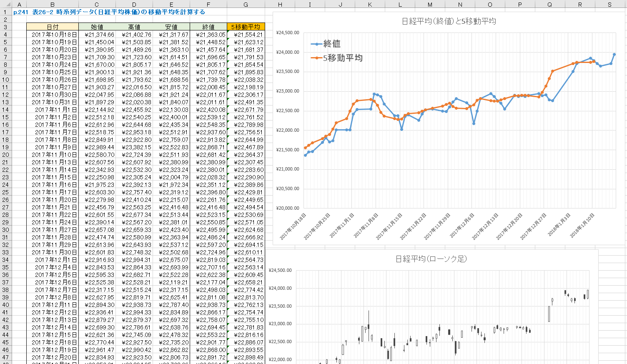The height and width of the screenshot is (364, 627).
Task: Click the cell showing ¥21,363.05
Action: (208, 35)
